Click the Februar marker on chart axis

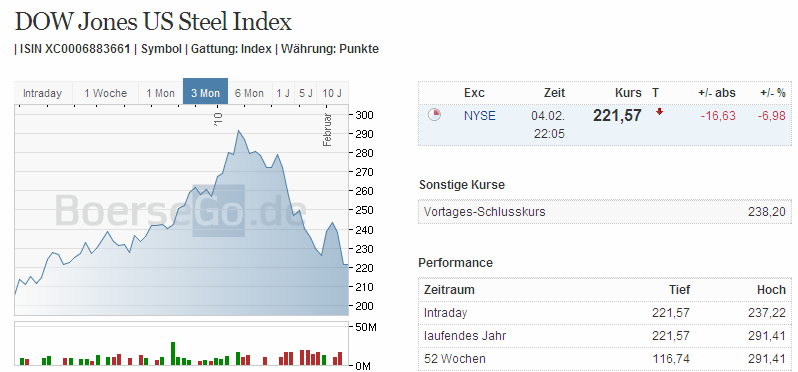point(327,130)
